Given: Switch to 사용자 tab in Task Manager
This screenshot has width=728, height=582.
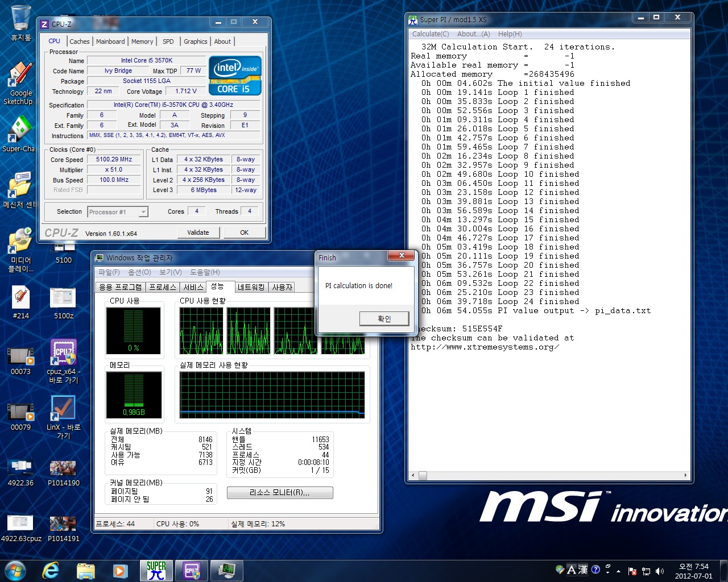Looking at the screenshot, I should point(282,287).
